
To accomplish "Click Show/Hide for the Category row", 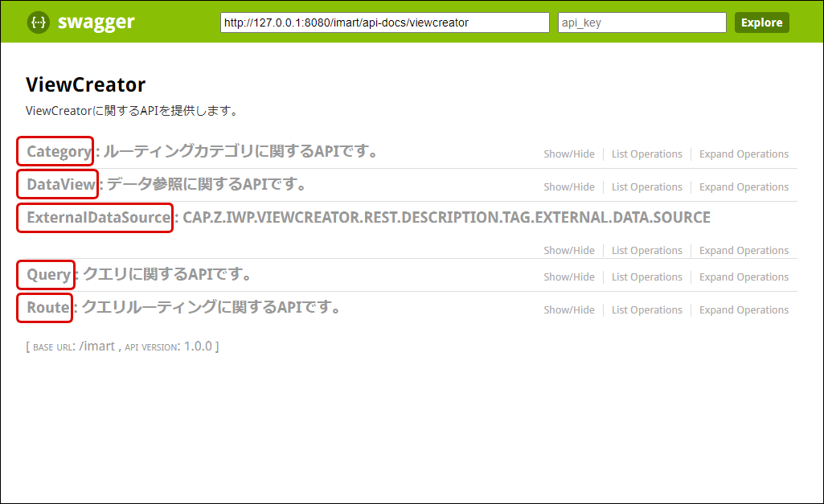I will click(x=569, y=154).
